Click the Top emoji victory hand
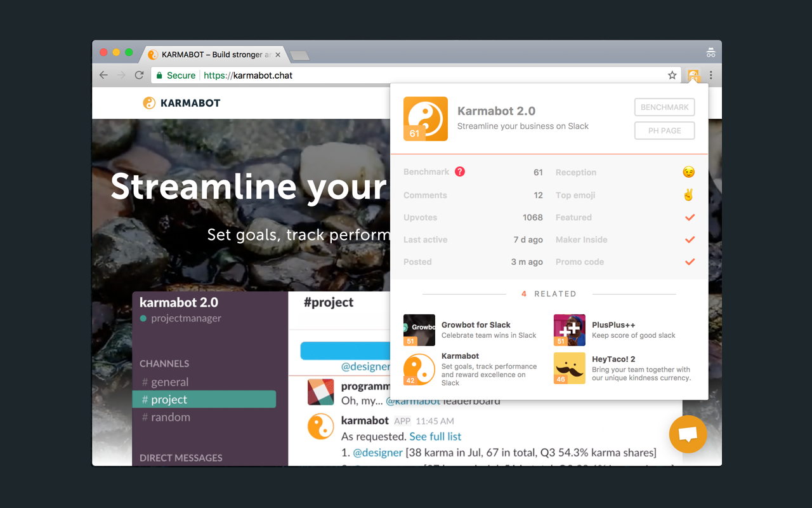Viewport: 812px width, 508px height. click(689, 195)
